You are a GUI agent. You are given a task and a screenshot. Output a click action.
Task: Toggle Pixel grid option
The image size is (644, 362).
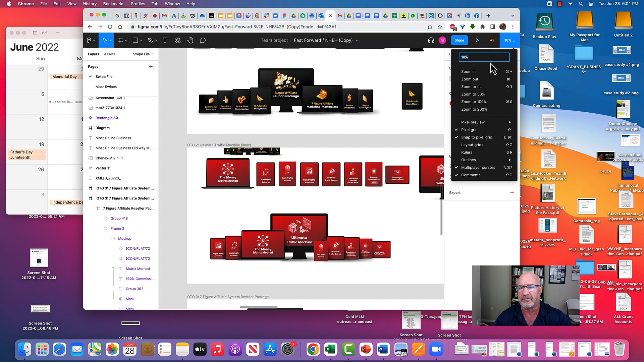[484, 130]
